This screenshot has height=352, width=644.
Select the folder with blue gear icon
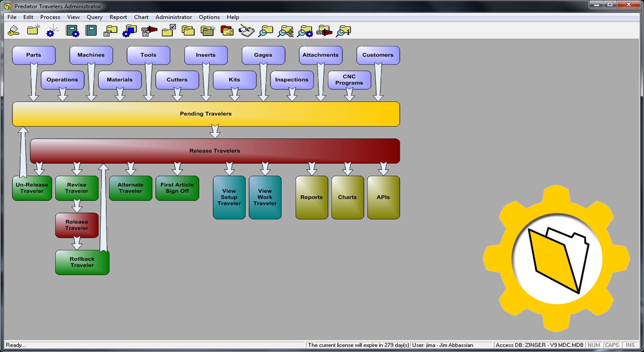click(129, 31)
